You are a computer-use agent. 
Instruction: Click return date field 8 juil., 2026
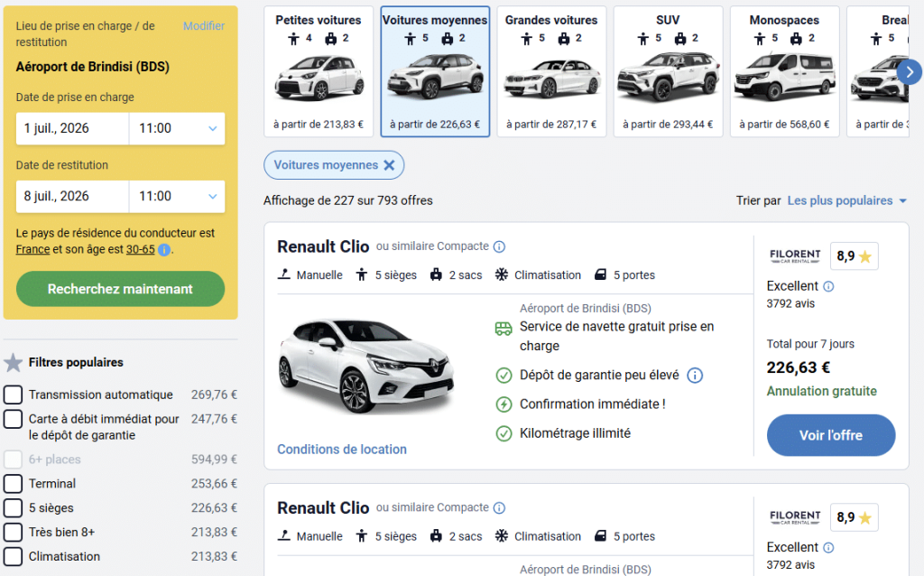tap(72, 196)
